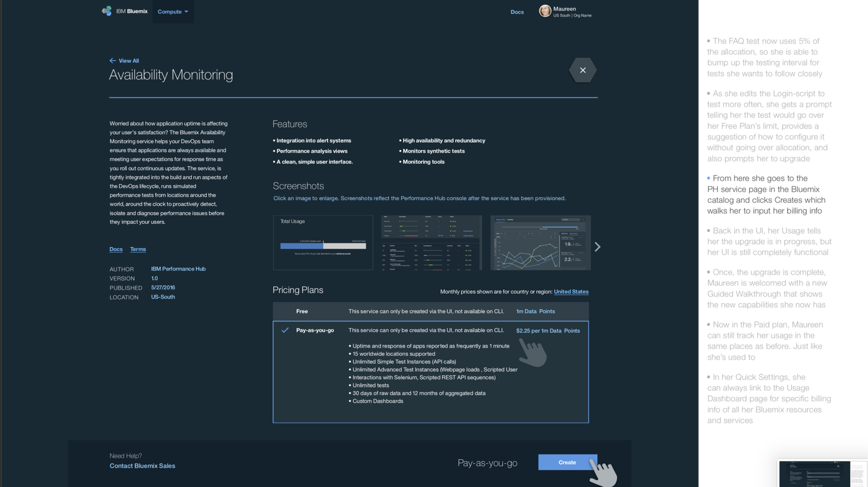Image resolution: width=868 pixels, height=487 pixels.
Task: Open the Compute dropdown menu
Action: [x=173, y=12]
